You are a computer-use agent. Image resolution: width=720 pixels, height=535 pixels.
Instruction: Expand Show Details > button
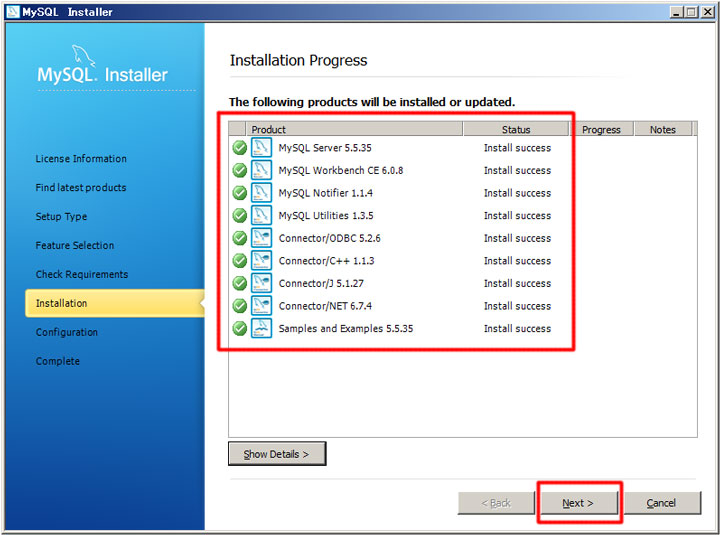tap(277, 454)
